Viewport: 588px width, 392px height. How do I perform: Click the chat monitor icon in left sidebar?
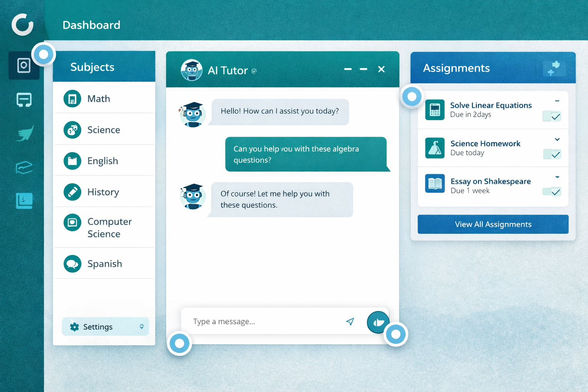pos(24,100)
